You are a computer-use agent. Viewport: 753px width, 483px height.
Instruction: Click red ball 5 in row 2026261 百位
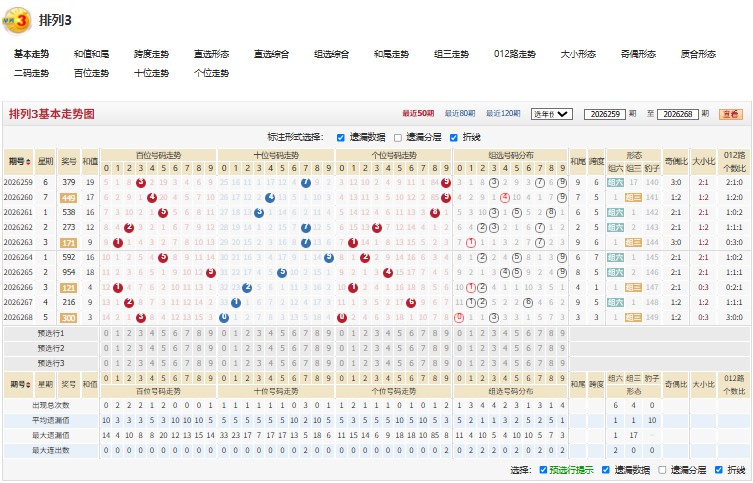163,212
